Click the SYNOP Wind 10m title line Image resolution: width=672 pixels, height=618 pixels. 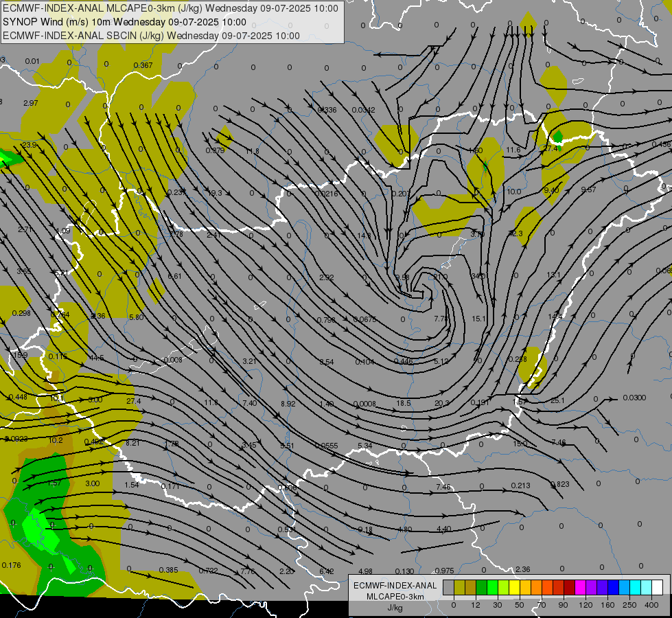click(x=124, y=22)
